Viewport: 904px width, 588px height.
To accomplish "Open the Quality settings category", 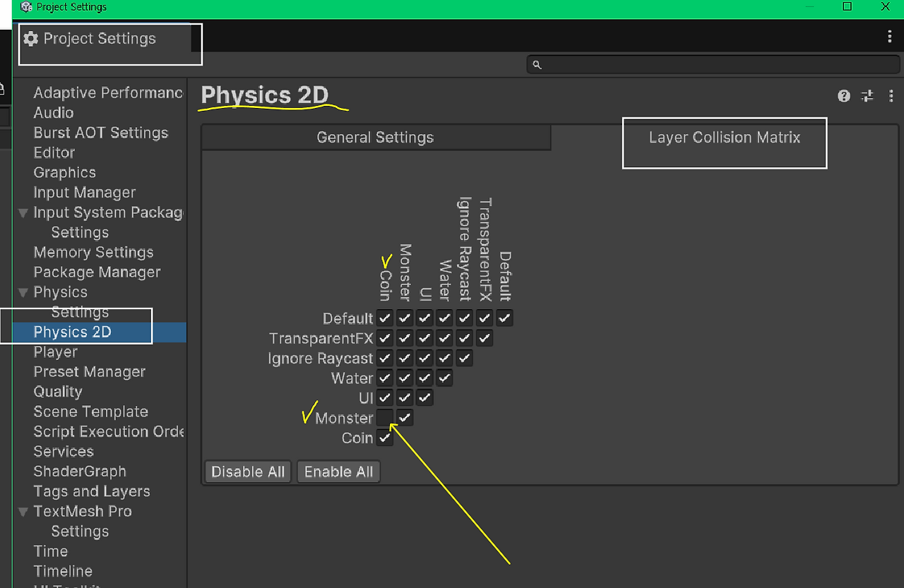I will (58, 392).
